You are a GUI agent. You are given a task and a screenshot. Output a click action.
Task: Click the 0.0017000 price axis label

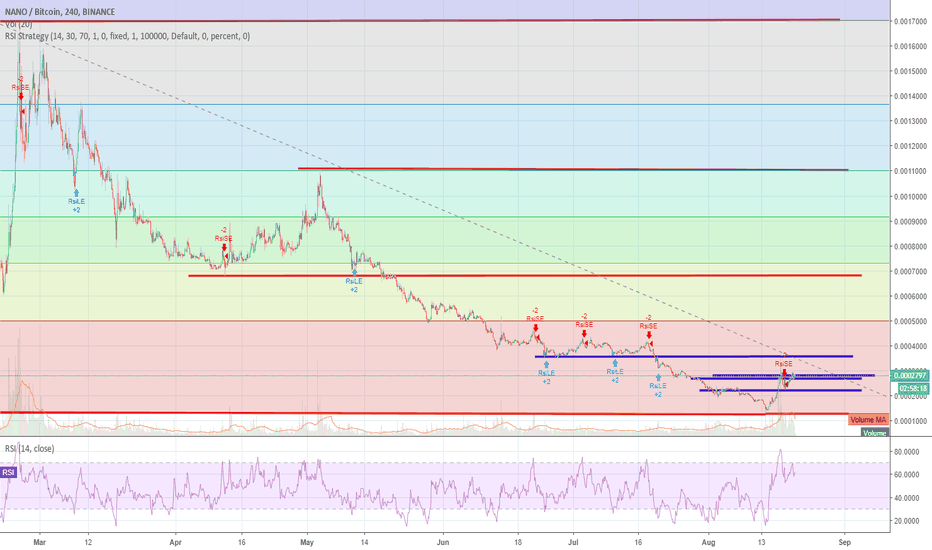911,21
